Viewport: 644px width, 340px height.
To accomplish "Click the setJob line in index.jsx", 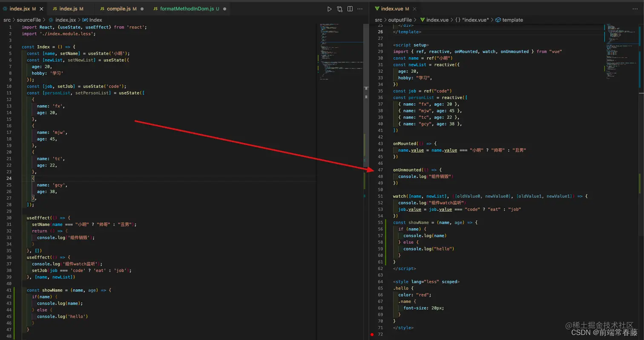I will tap(82, 270).
